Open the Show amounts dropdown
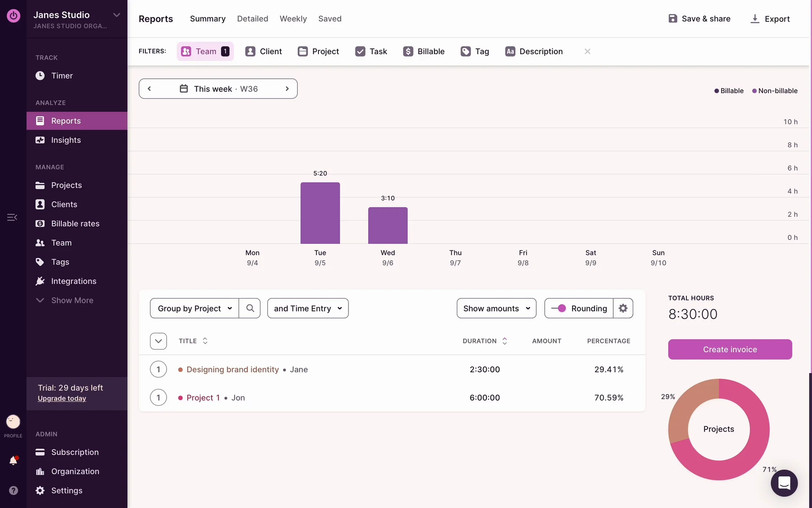The height and width of the screenshot is (508, 812). (x=496, y=308)
